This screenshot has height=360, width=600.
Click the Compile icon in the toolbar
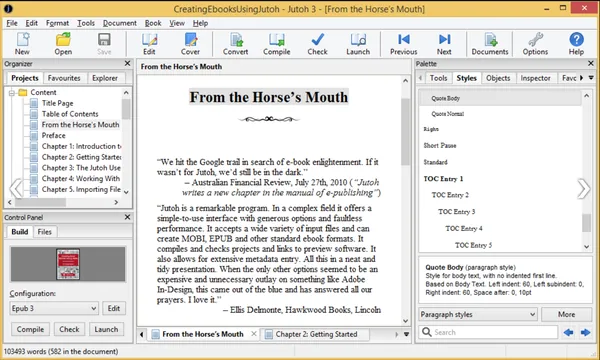276,44
